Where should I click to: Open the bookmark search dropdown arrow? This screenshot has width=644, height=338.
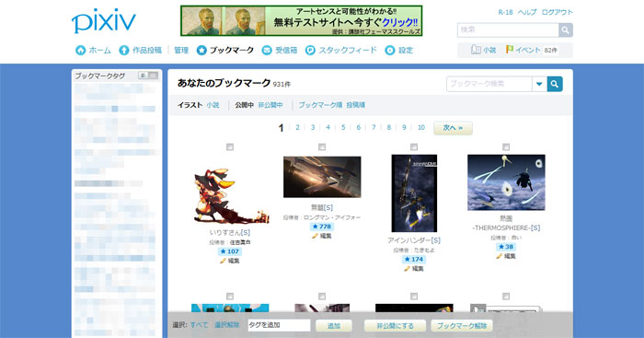coord(539,84)
